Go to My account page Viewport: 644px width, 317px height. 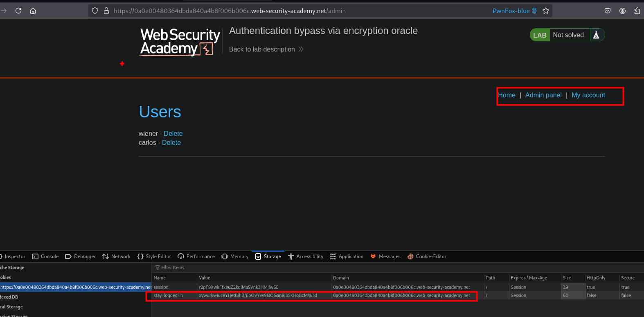coord(588,95)
